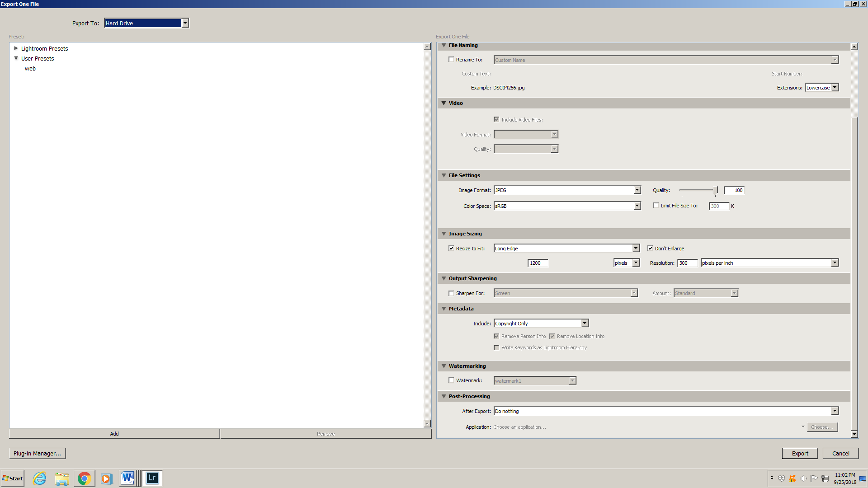This screenshot has width=868, height=488.
Task: Launch Google Chrome from the taskbar
Action: click(x=84, y=478)
